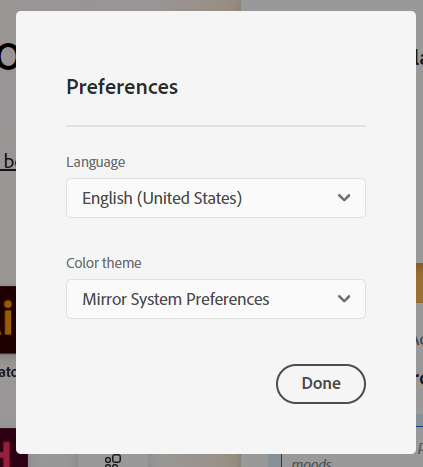Click the chevron arrow in Language field

point(344,198)
